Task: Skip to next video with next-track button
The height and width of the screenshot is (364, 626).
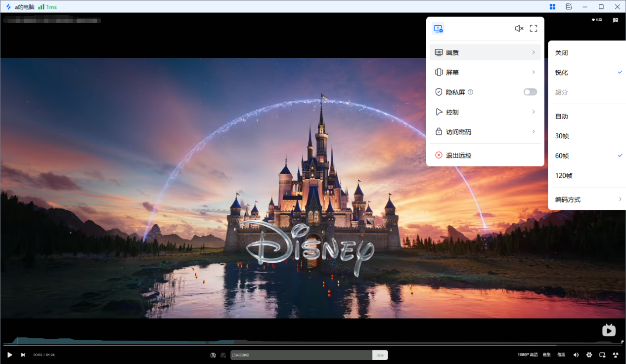Action: pyautogui.click(x=23, y=355)
